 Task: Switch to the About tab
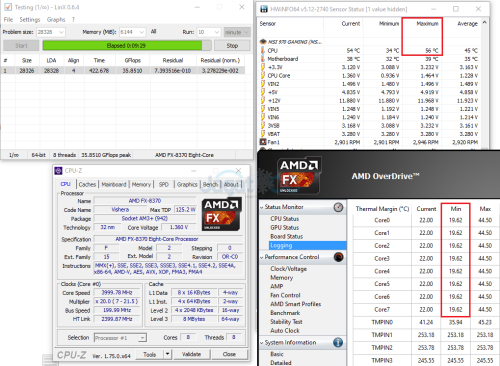pyautogui.click(x=231, y=184)
